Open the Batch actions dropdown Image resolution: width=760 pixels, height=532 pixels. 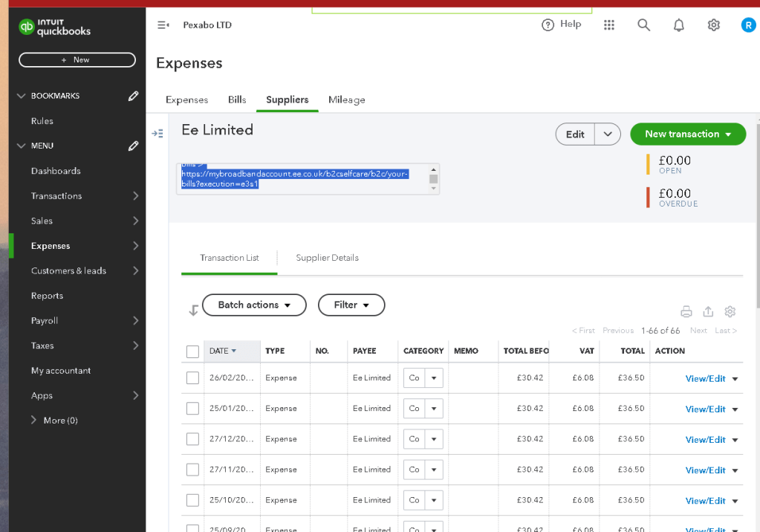pyautogui.click(x=254, y=305)
